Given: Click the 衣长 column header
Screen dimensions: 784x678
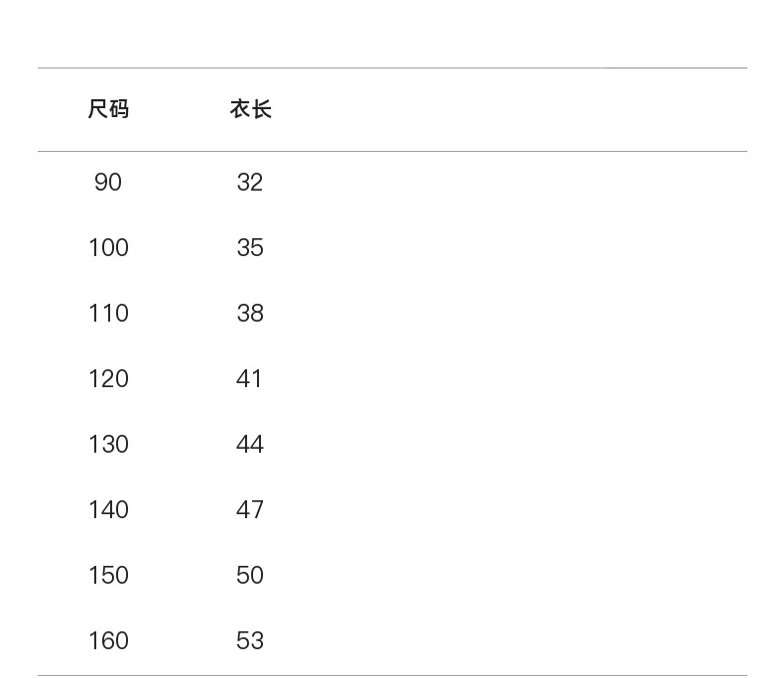Looking at the screenshot, I should pyautogui.click(x=250, y=109).
